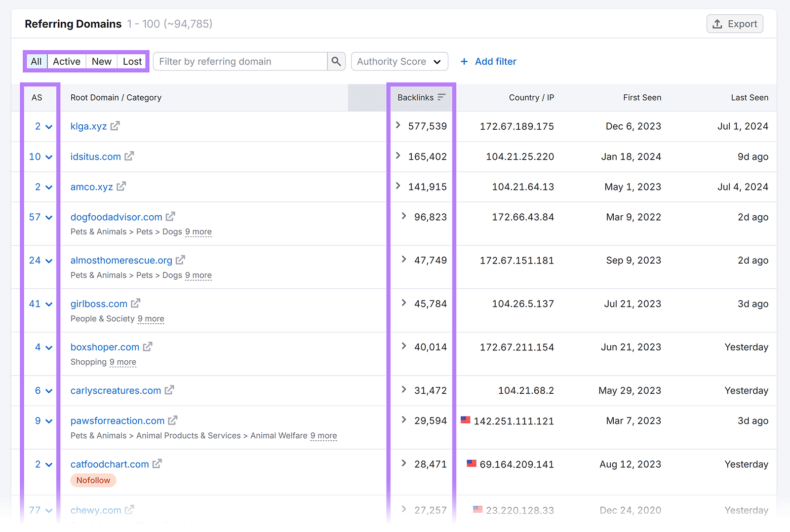Click the US flag icon beside catfoodchart.com's IP

pyautogui.click(x=472, y=463)
